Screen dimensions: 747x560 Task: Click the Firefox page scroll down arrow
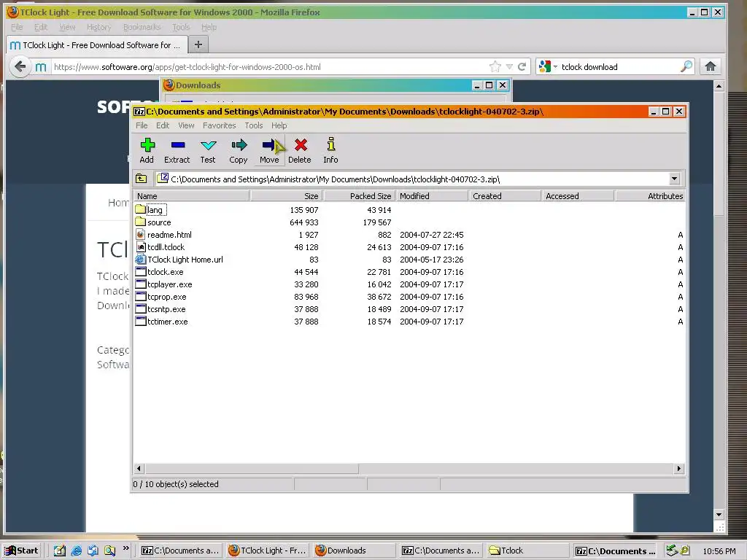click(719, 514)
